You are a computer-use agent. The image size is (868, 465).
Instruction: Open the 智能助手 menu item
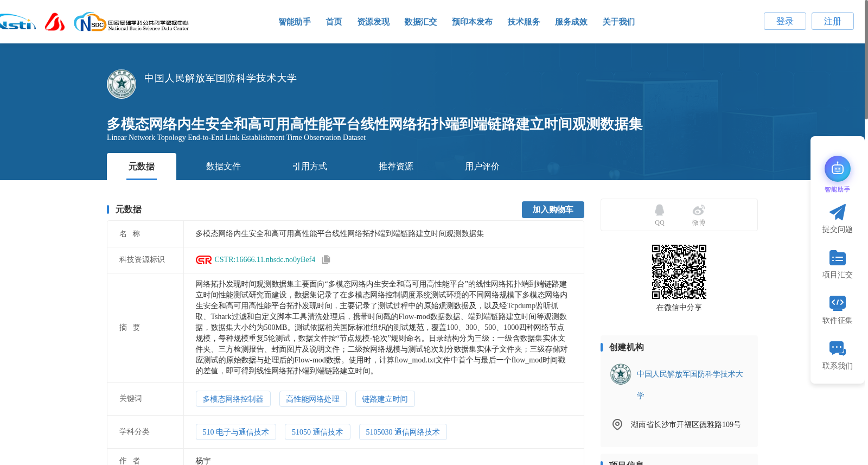pos(295,22)
